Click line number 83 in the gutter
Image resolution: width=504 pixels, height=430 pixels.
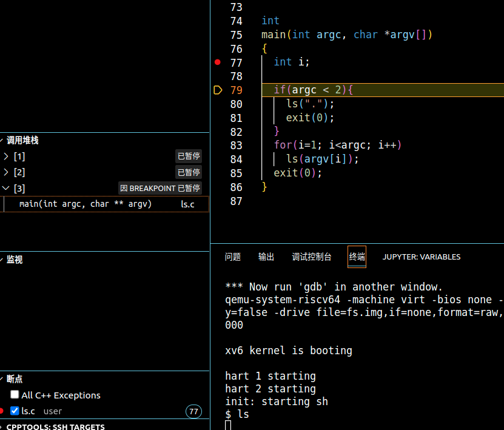(237, 146)
